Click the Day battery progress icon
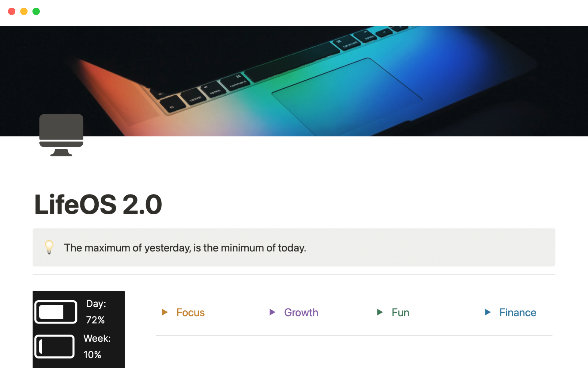 56,312
